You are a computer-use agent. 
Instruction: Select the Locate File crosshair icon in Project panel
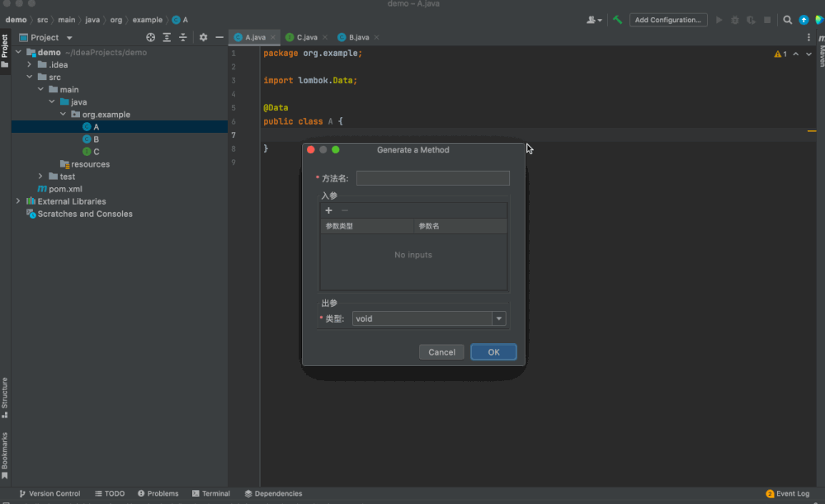151,37
